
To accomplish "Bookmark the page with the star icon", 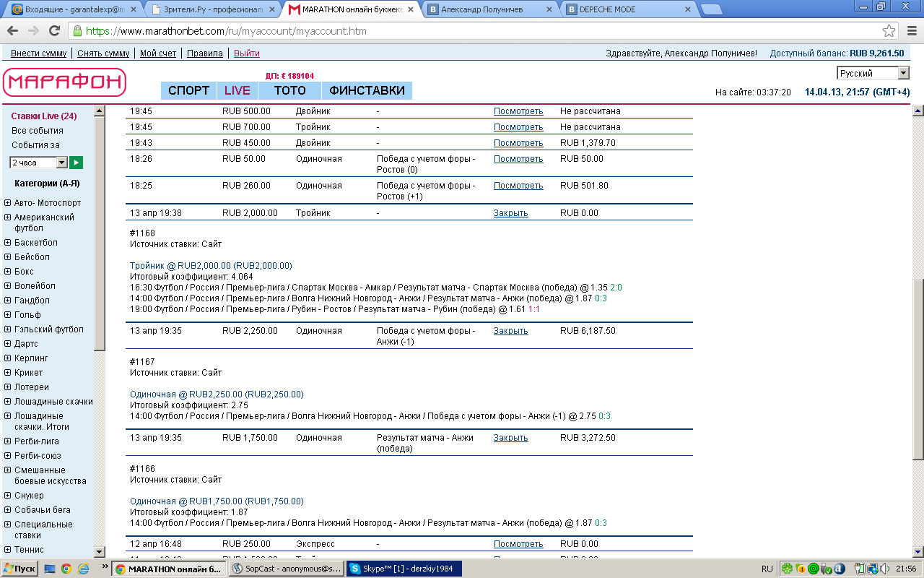I will tap(889, 31).
